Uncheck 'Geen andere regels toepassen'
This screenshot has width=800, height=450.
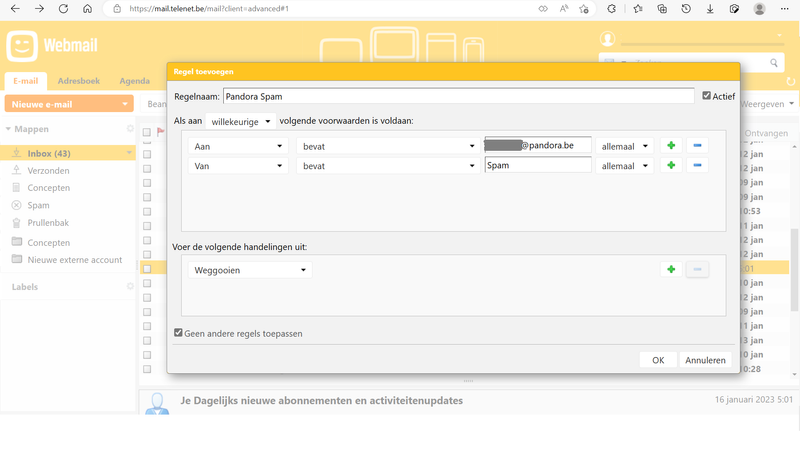179,333
